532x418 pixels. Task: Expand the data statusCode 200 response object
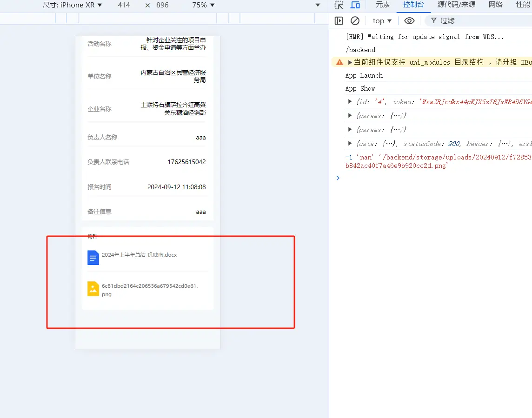tap(350, 144)
